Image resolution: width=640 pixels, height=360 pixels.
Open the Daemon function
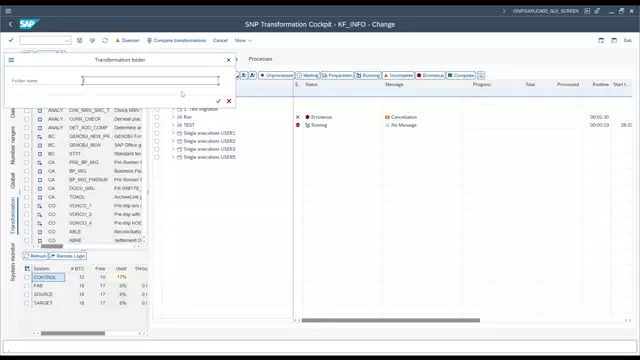coord(127,40)
